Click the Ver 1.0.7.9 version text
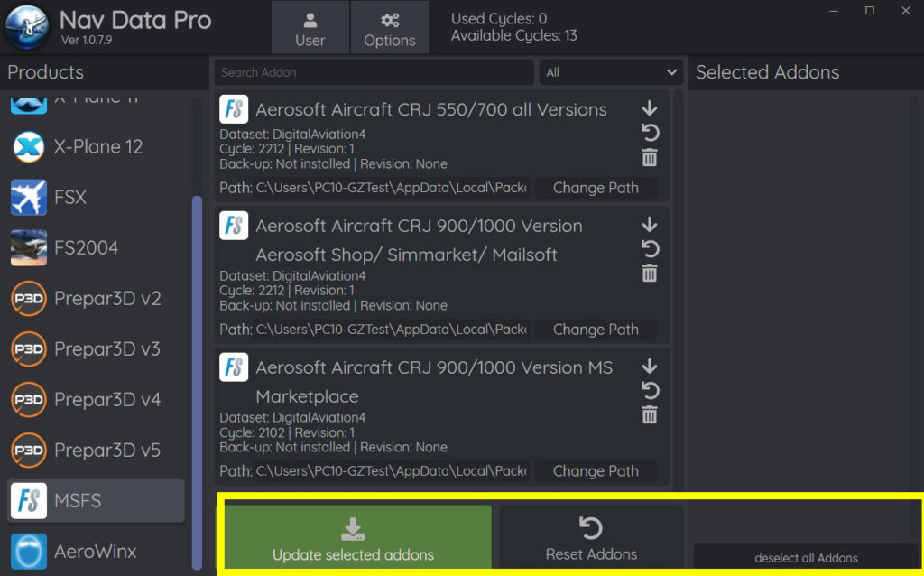The height and width of the screenshot is (576, 924). (87, 40)
